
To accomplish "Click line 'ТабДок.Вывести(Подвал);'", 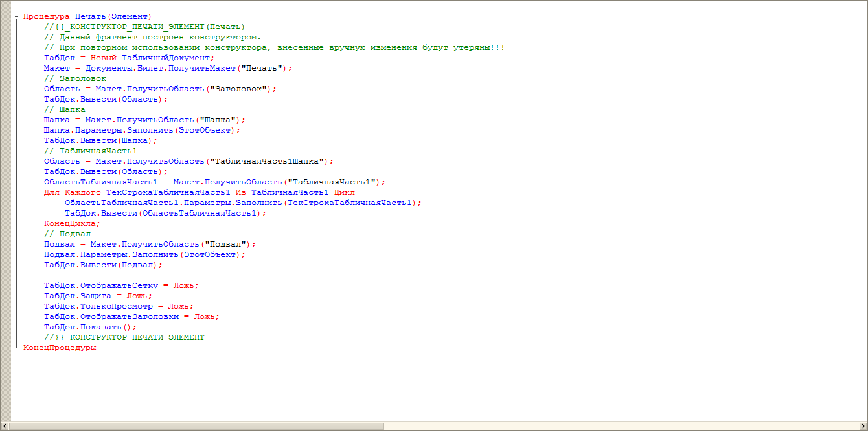I will coord(103,265).
